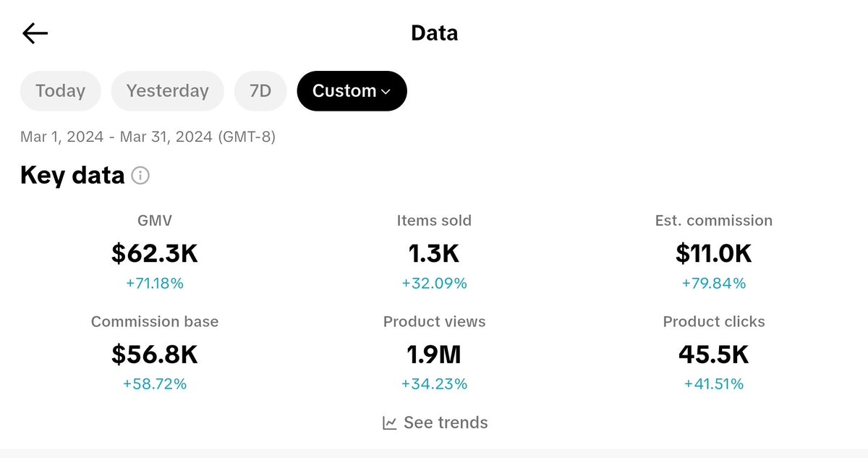Tap the Mar 1 - Mar 31 date range
The width and height of the screenshot is (868, 458).
pos(148,137)
